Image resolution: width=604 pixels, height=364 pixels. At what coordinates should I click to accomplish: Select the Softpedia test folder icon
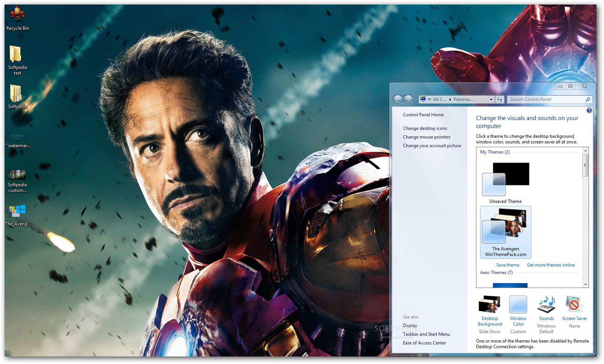click(17, 60)
